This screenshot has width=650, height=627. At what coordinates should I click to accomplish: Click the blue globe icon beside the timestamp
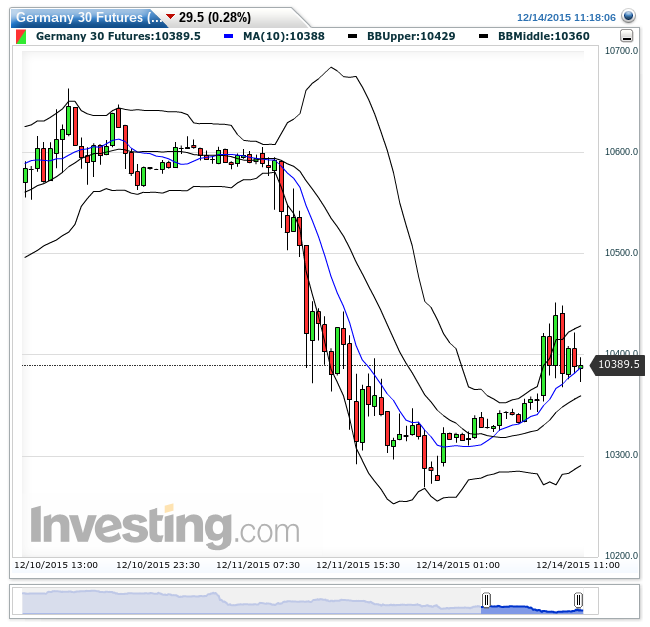point(628,17)
